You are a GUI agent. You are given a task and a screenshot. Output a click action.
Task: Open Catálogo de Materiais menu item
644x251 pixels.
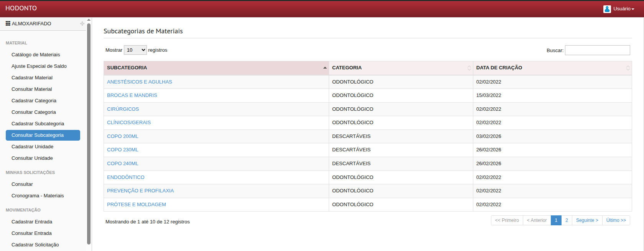tap(36, 55)
